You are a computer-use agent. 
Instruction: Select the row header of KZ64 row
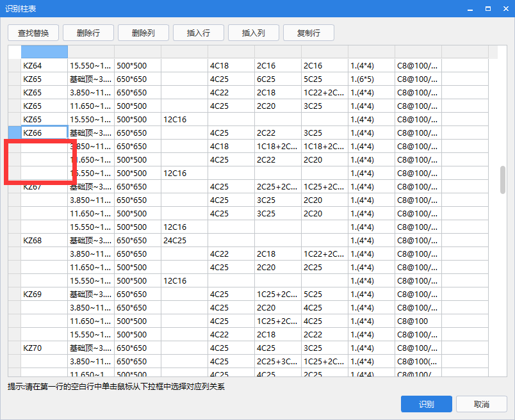[x=15, y=66]
